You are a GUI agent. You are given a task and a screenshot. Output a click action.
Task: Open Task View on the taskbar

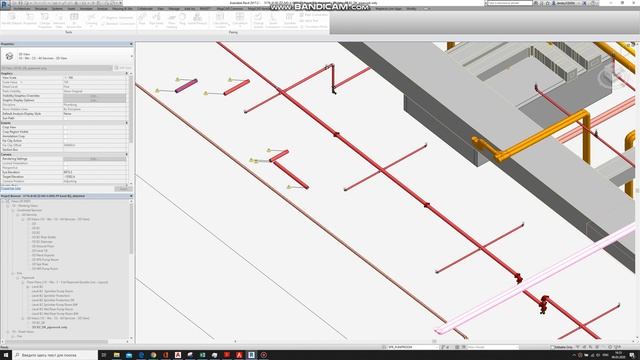(104, 355)
